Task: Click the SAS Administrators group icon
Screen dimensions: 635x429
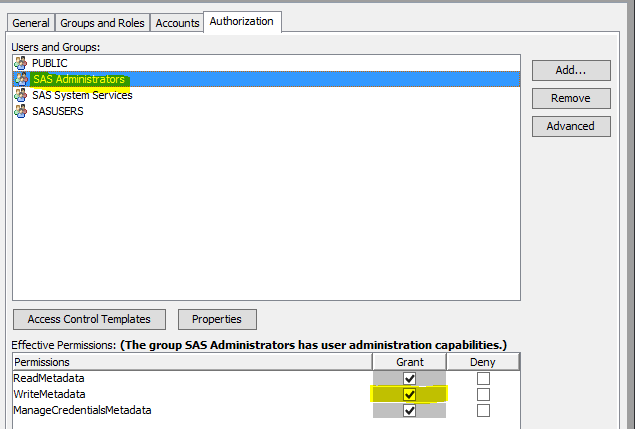Action: [21, 79]
